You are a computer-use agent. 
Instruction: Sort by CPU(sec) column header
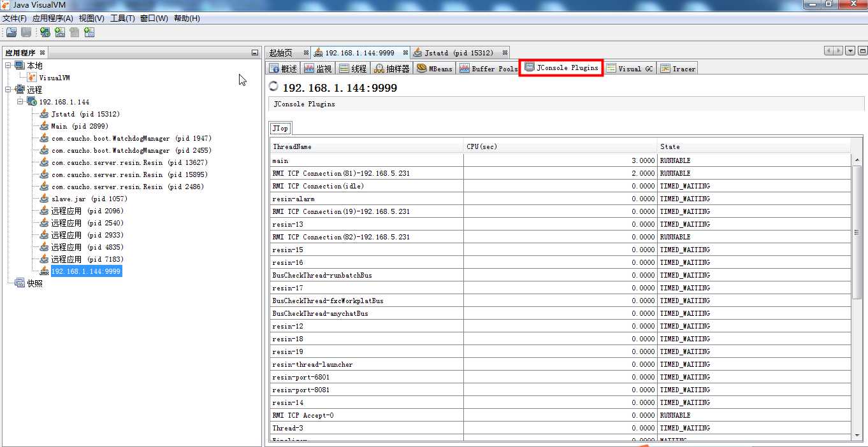pyautogui.click(x=560, y=146)
